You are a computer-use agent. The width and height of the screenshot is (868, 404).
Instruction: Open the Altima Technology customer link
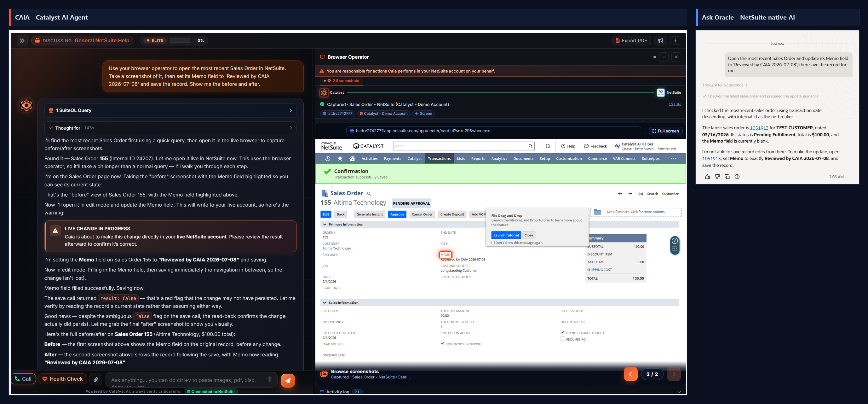tap(336, 249)
